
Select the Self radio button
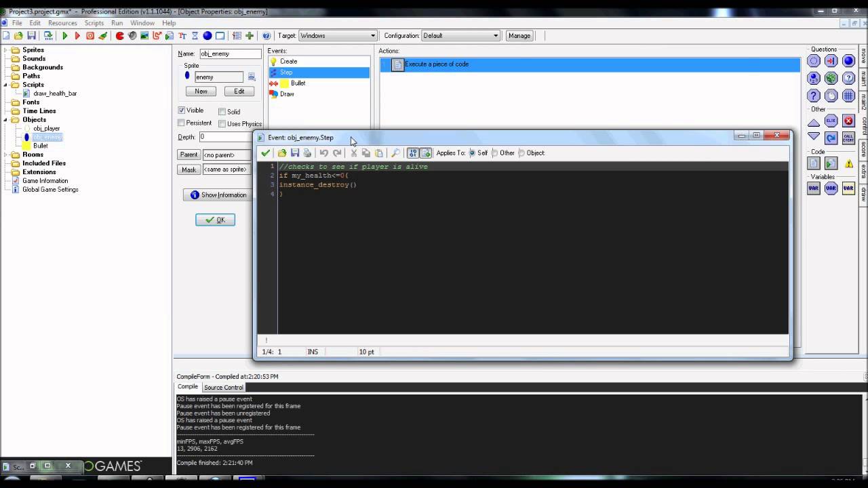pyautogui.click(x=473, y=153)
